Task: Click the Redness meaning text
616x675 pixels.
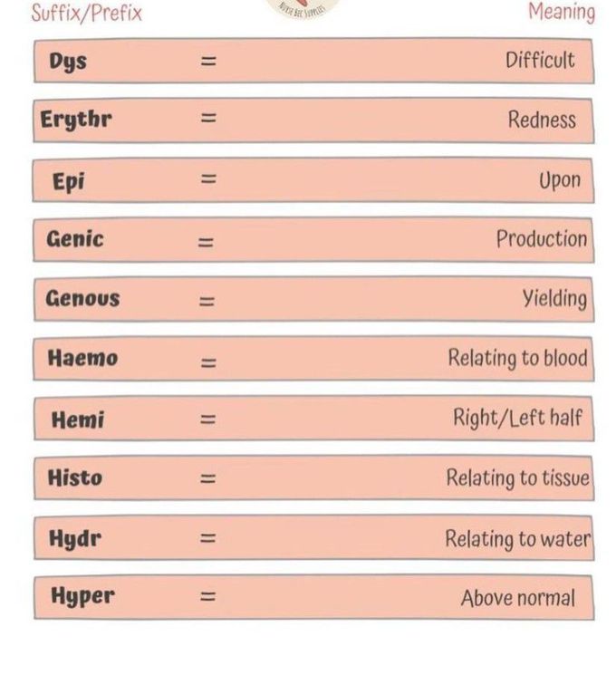Action: point(542,120)
